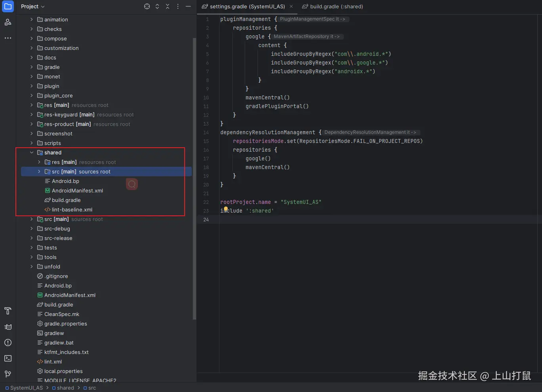
Task: Select the screenshot folder
Action: click(x=58, y=133)
